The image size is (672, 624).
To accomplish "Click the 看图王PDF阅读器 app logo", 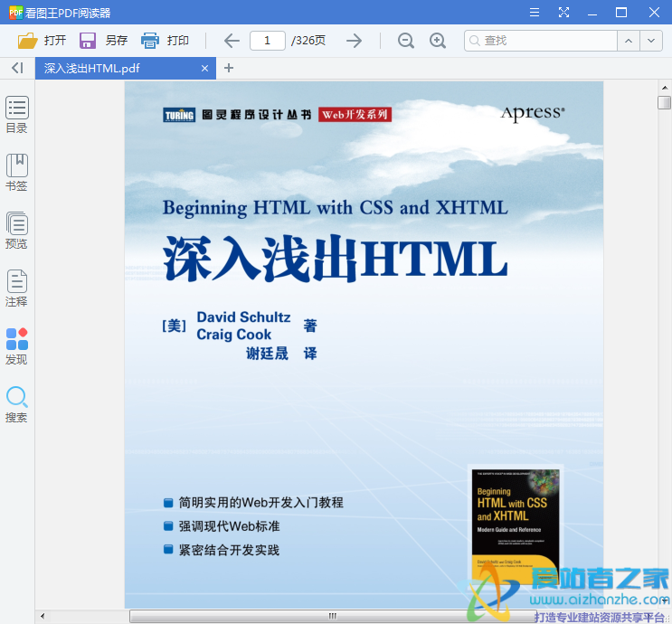I will (x=16, y=13).
